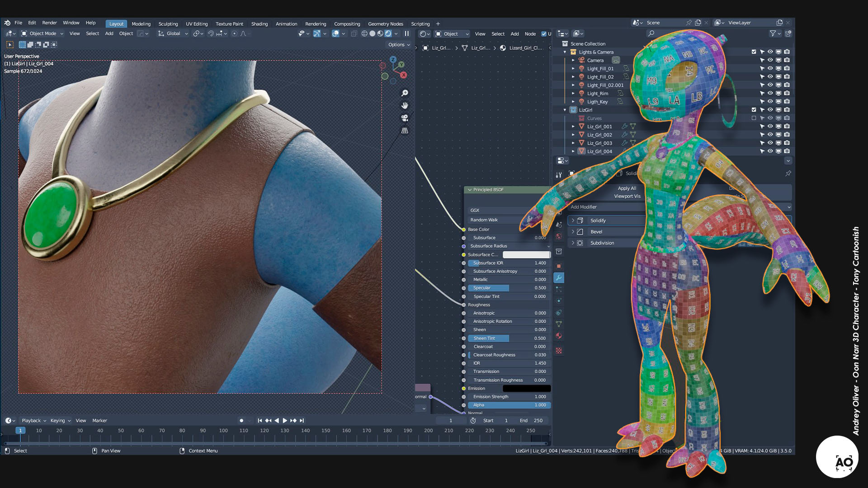868x488 pixels.
Task: Disable Liz_Grl_002 in renders via camera icon
Action: click(787, 135)
